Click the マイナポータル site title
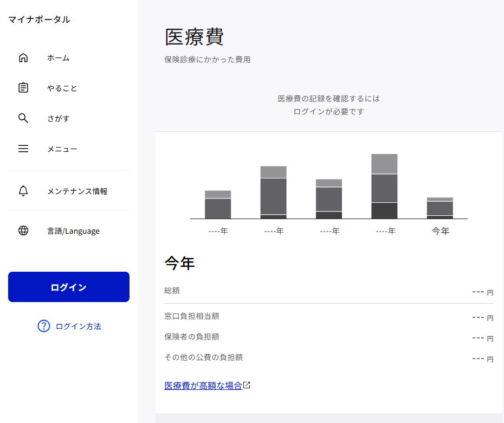The width and height of the screenshot is (504, 423). click(x=39, y=20)
